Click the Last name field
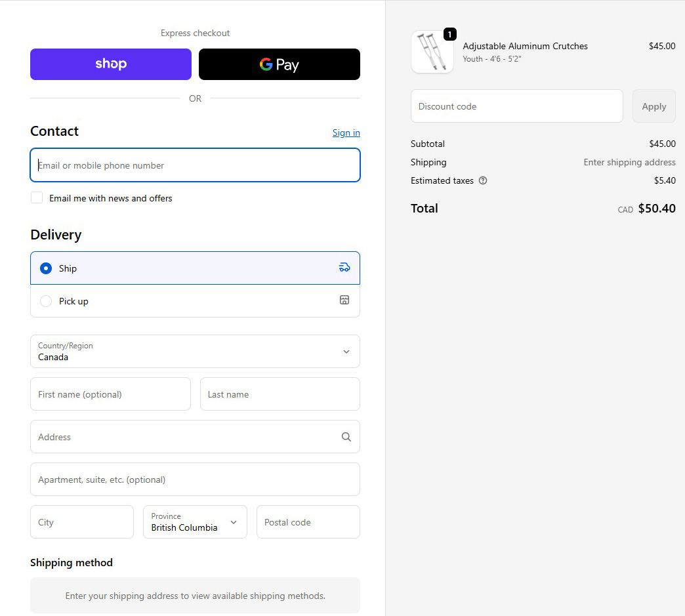This screenshot has width=685, height=616. 280,394
